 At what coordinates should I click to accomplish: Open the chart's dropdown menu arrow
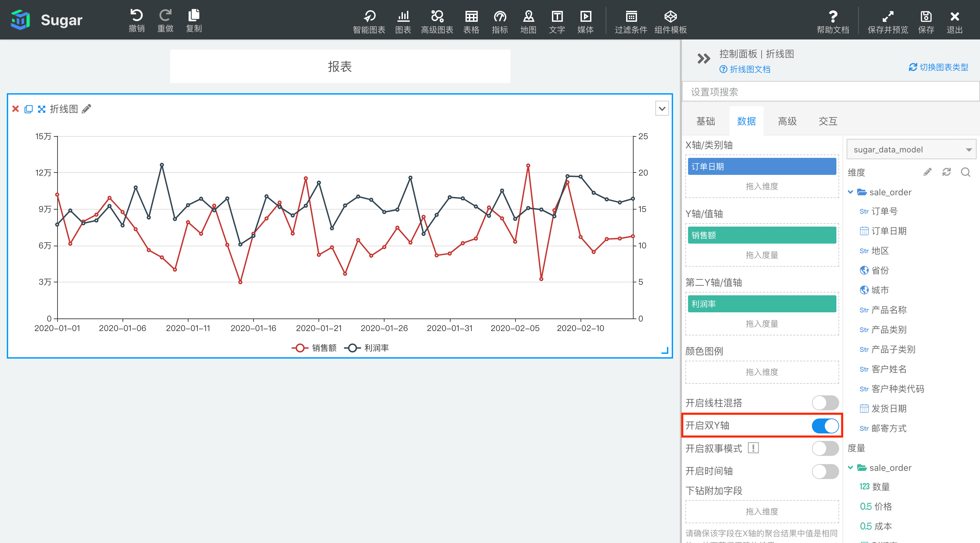click(x=662, y=109)
